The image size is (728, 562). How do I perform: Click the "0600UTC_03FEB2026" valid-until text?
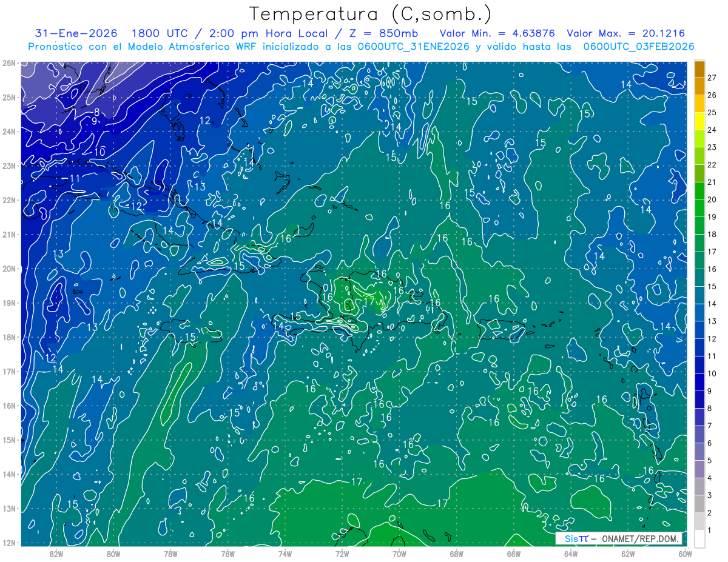[639, 47]
